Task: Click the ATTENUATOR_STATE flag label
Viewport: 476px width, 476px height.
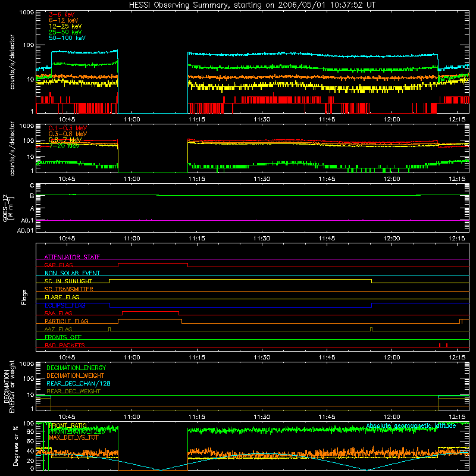Action: click(72, 257)
